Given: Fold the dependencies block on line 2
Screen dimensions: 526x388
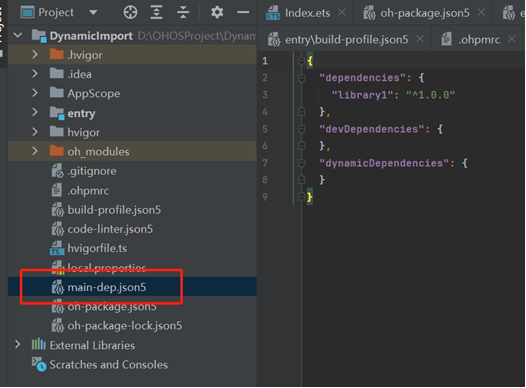Looking at the screenshot, I should click(301, 78).
